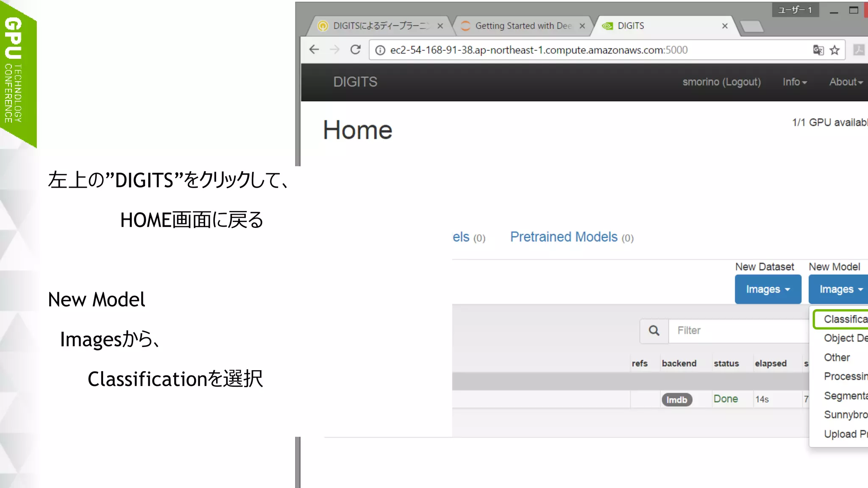The image size is (868, 488).
Task: Close the DIGITS browser tab
Action: tap(725, 26)
